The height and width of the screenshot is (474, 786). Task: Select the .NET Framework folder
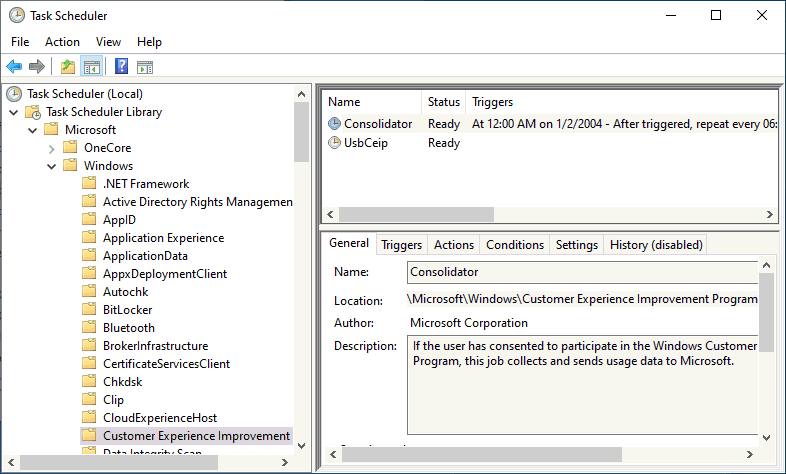click(x=146, y=184)
